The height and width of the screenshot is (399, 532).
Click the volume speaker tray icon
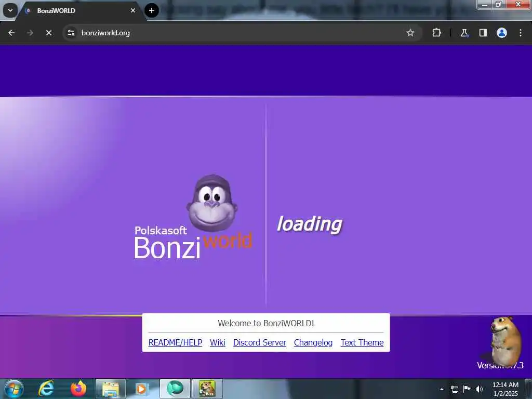pyautogui.click(x=479, y=389)
